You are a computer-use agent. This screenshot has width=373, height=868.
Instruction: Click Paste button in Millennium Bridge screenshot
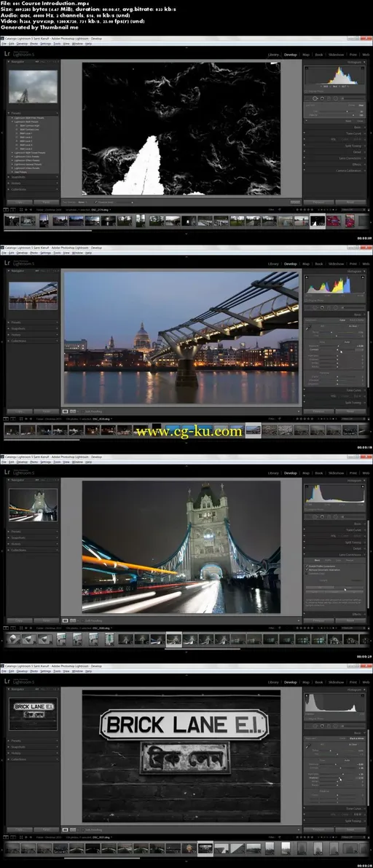[x=46, y=411]
